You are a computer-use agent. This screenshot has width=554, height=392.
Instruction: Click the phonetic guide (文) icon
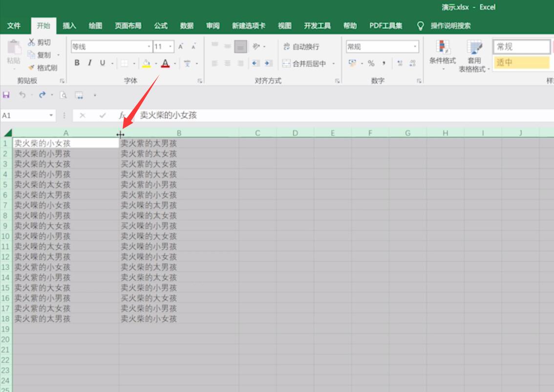187,64
